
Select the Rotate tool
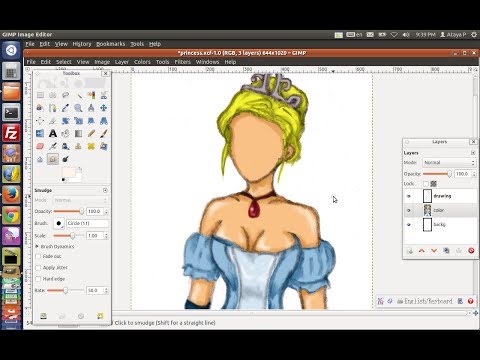click(65, 121)
